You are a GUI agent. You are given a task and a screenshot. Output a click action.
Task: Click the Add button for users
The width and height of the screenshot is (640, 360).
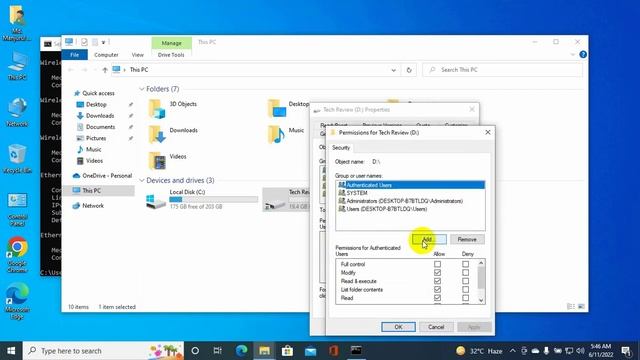429,239
